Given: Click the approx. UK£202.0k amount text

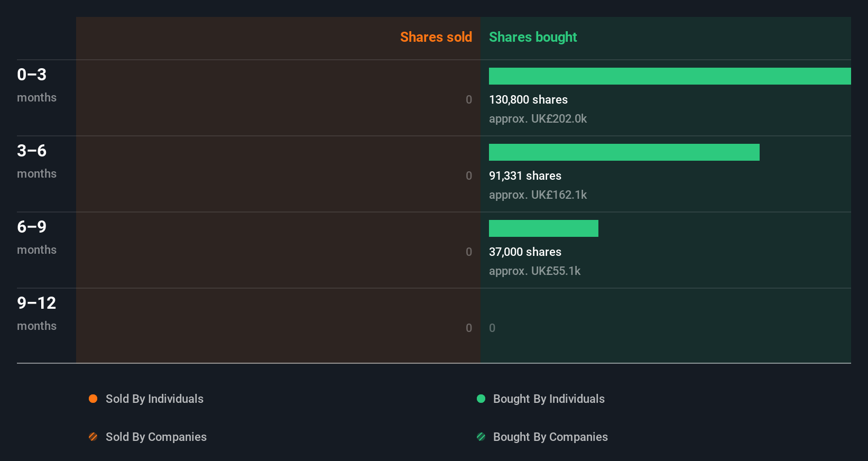Looking at the screenshot, I should point(538,118).
